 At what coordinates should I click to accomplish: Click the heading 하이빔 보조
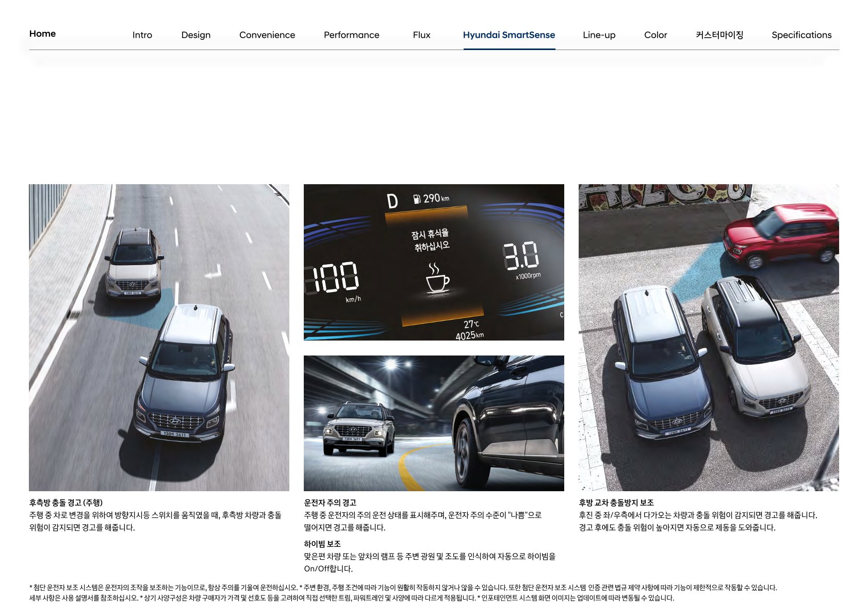coord(322,544)
